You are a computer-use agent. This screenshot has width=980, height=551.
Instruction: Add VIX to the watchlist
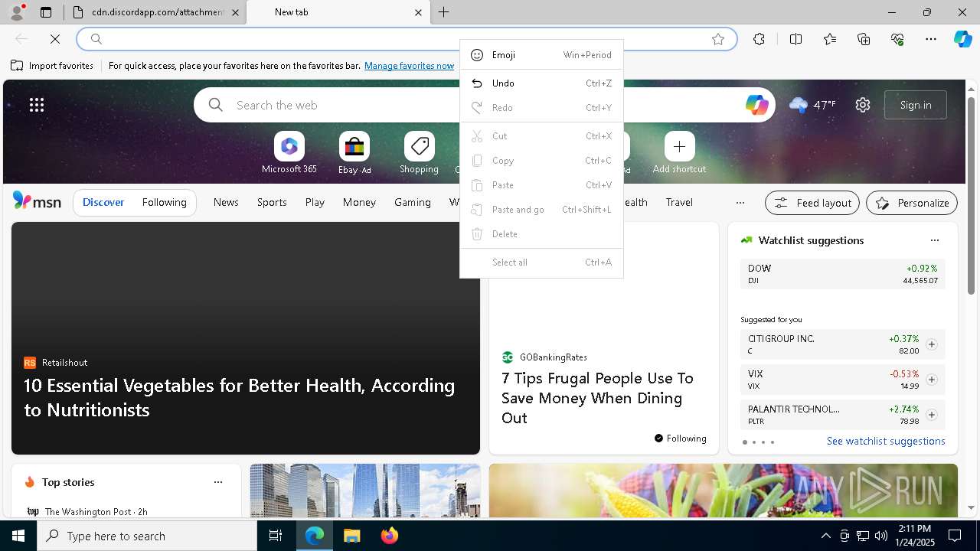932,380
